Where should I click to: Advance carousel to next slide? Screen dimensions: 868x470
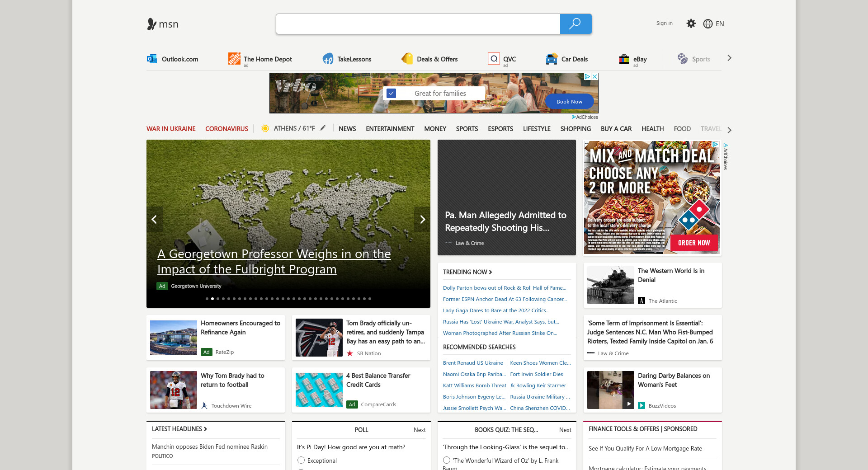click(422, 220)
